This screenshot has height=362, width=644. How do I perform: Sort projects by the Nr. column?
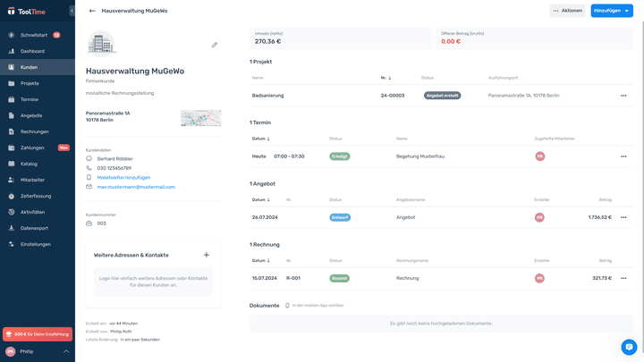(x=386, y=78)
